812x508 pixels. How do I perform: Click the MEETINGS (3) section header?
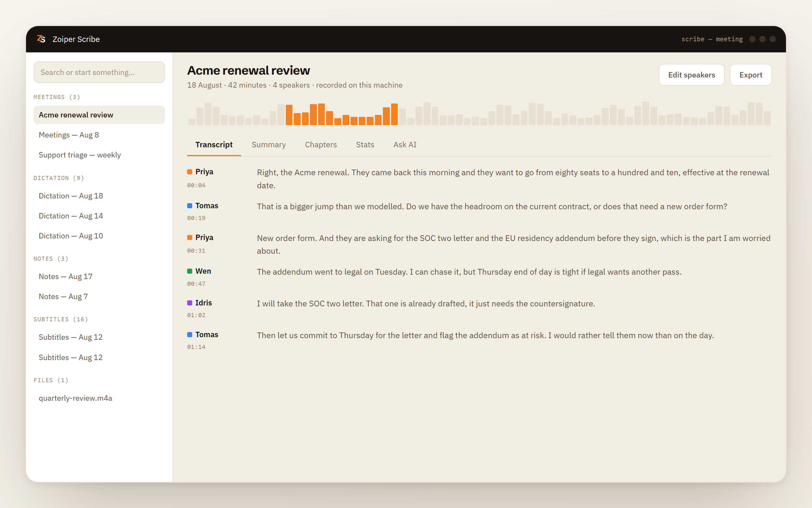pos(57,97)
